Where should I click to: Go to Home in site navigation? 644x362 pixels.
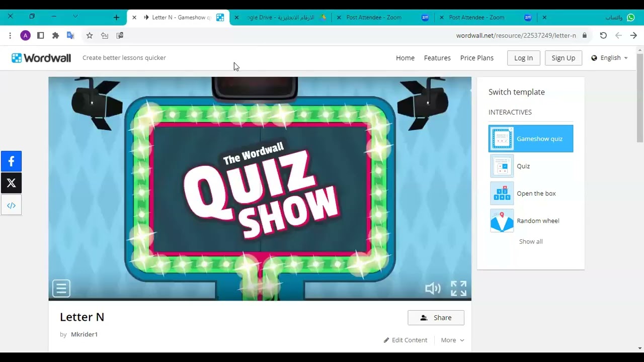[x=405, y=58]
